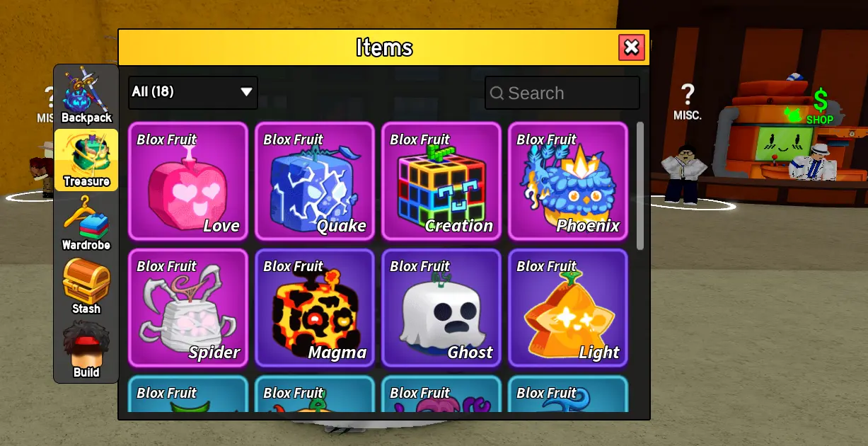The height and width of the screenshot is (446, 868).
Task: Open the Wardrobe hanger icon
Action: [86, 223]
